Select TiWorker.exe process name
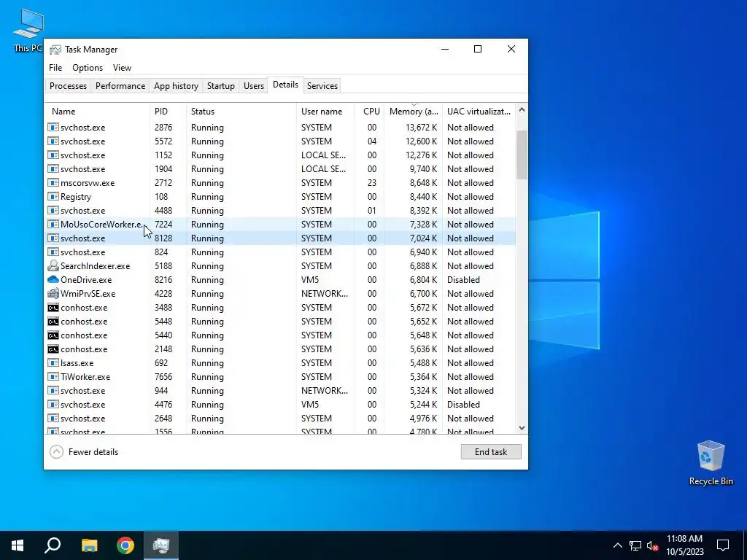Viewport: 747px width, 560px height. pos(85,377)
